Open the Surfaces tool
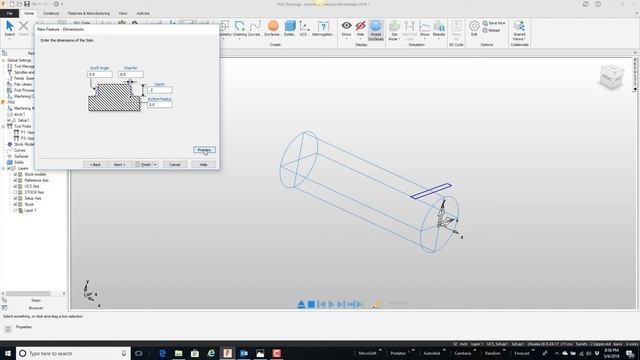 pos(273,29)
